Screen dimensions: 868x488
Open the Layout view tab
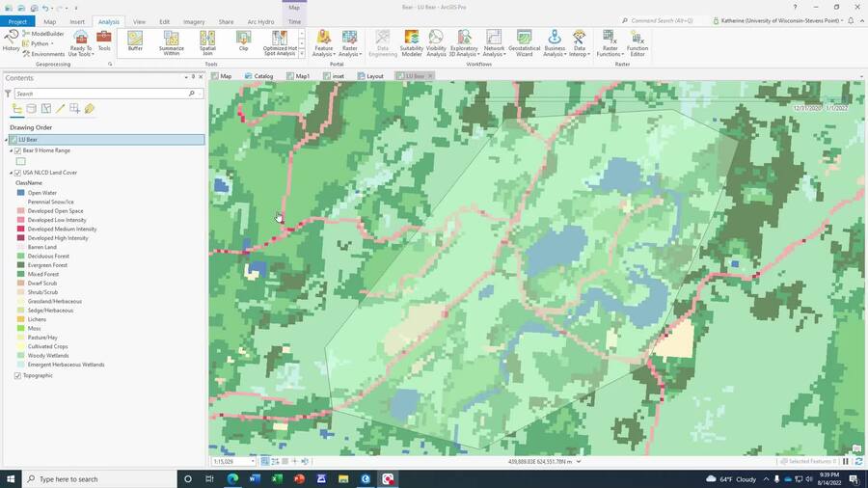(x=370, y=76)
